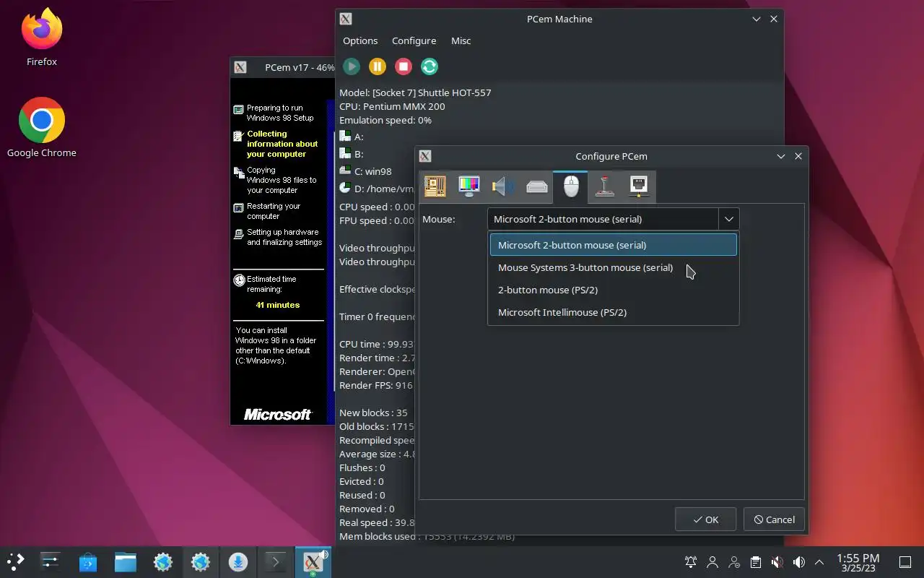Open the Machine tab with the motherboard icon

coord(435,186)
